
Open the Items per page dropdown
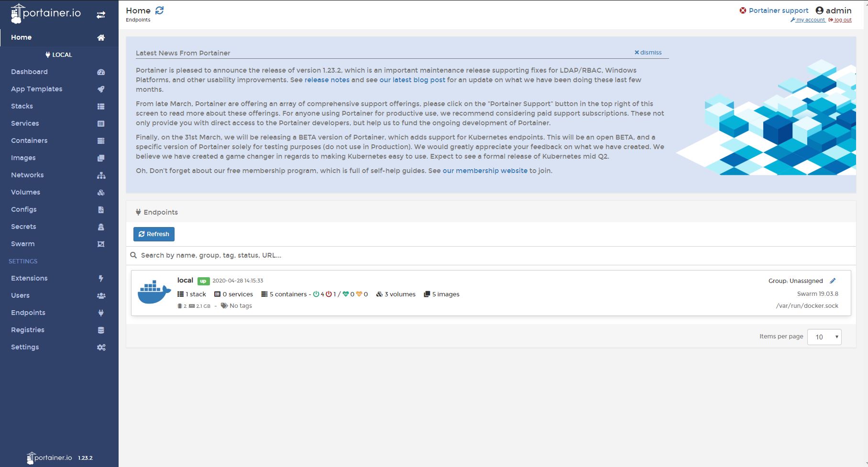point(824,337)
